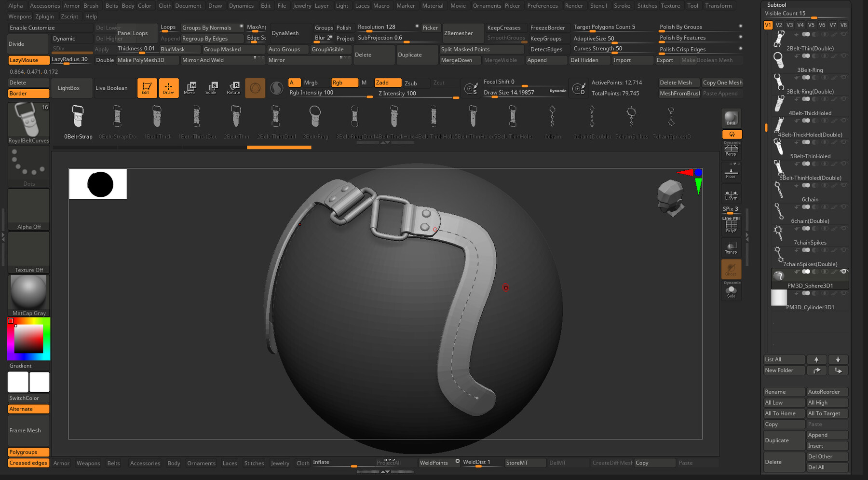The image size is (868, 480).
Task: Open the Transform menu
Action: [718, 6]
